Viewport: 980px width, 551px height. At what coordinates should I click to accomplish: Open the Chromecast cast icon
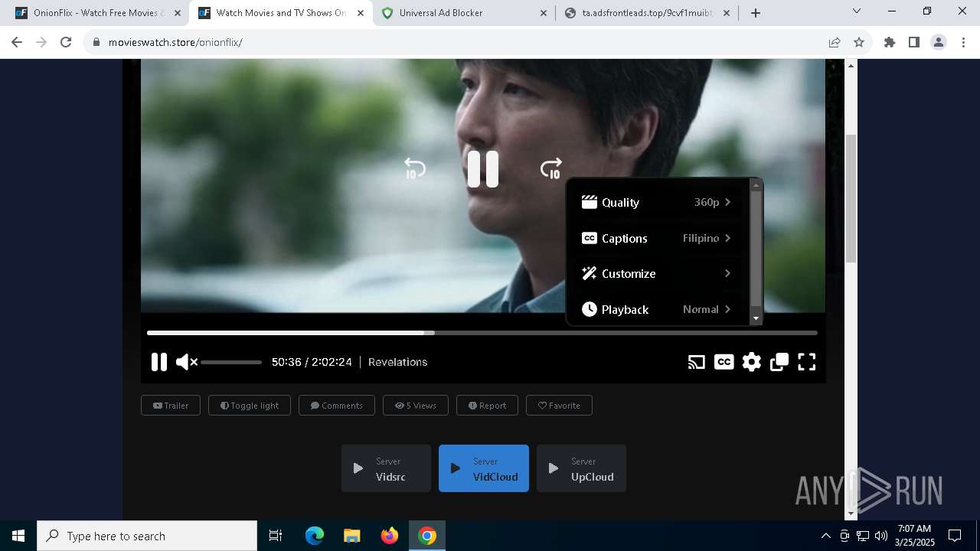[x=696, y=362]
